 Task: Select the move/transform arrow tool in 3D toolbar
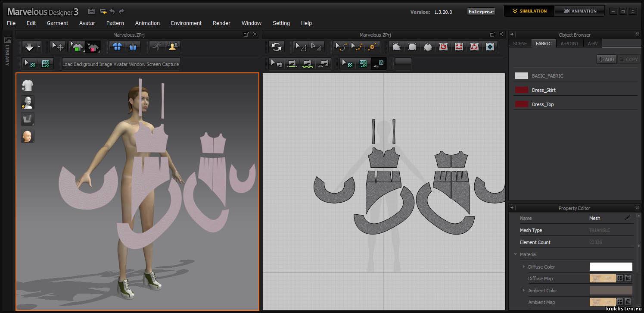(58, 47)
